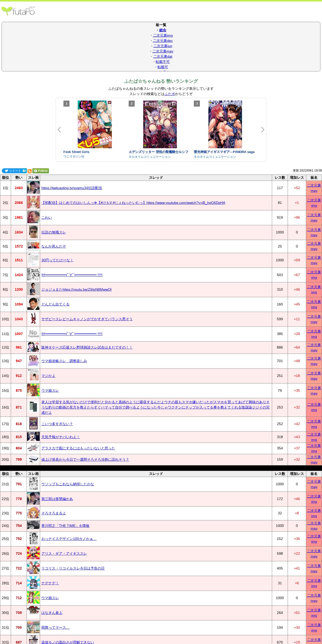Open the こわい thread
Image resolution: width=322 pixels, height=644 pixels.
click(x=47, y=217)
